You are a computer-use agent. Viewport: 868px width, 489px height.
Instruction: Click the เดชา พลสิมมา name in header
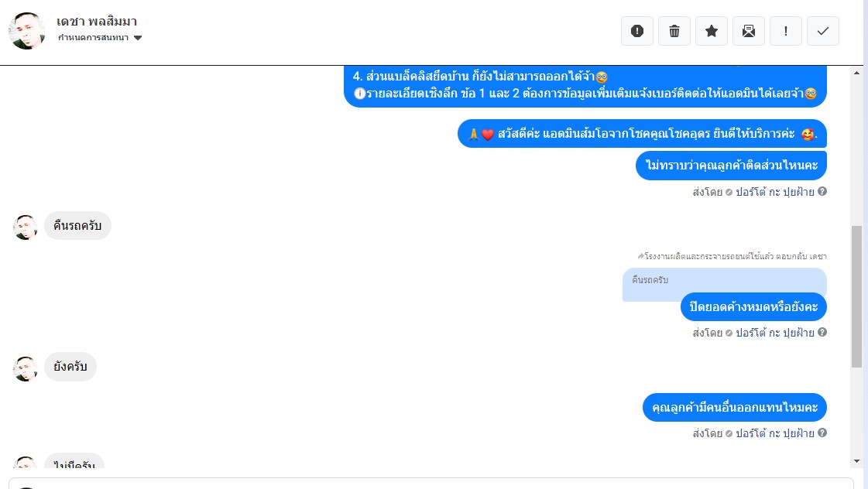pos(97,22)
